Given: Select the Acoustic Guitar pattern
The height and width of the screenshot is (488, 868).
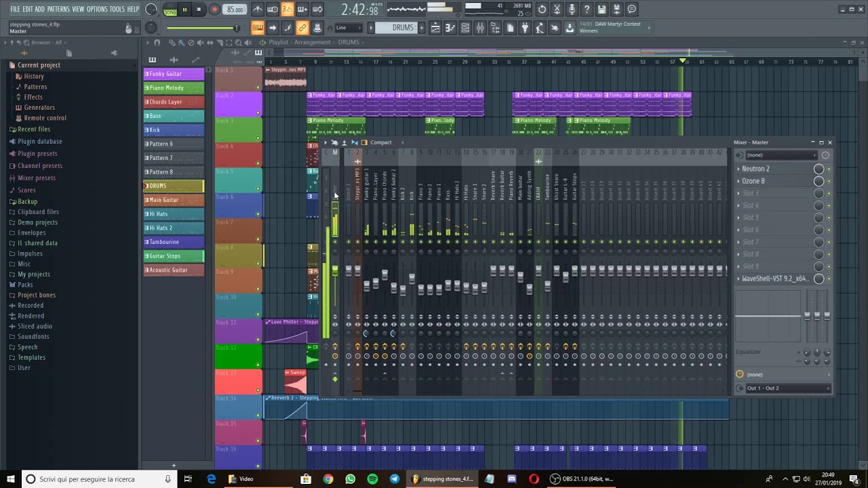Looking at the screenshot, I should coord(174,270).
